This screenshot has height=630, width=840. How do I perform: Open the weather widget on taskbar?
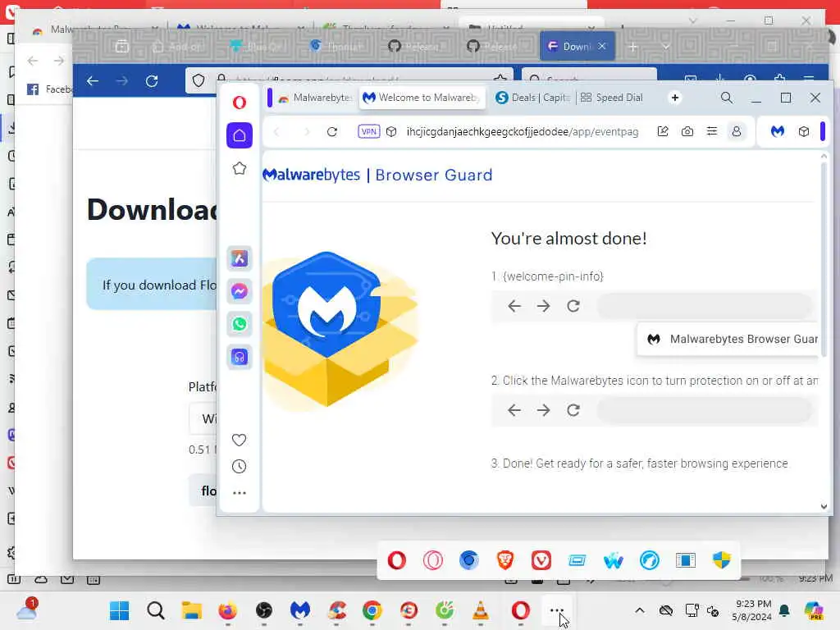coord(26,609)
